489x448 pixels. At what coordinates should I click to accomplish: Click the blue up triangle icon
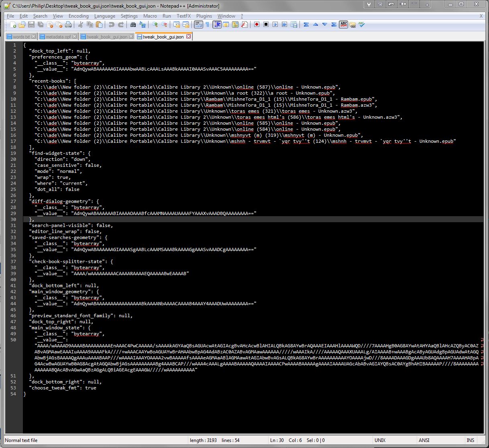click(x=316, y=25)
